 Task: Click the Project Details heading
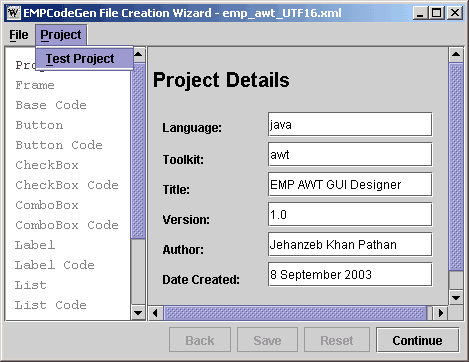[221, 80]
